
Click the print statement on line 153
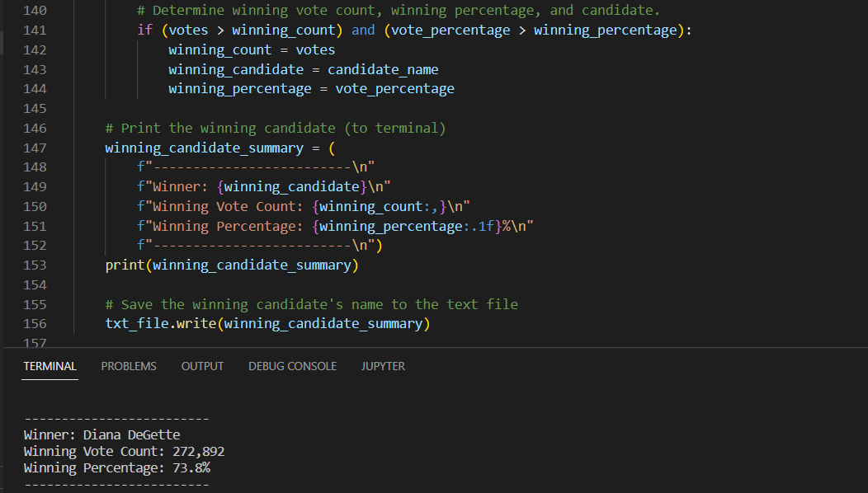(124, 265)
